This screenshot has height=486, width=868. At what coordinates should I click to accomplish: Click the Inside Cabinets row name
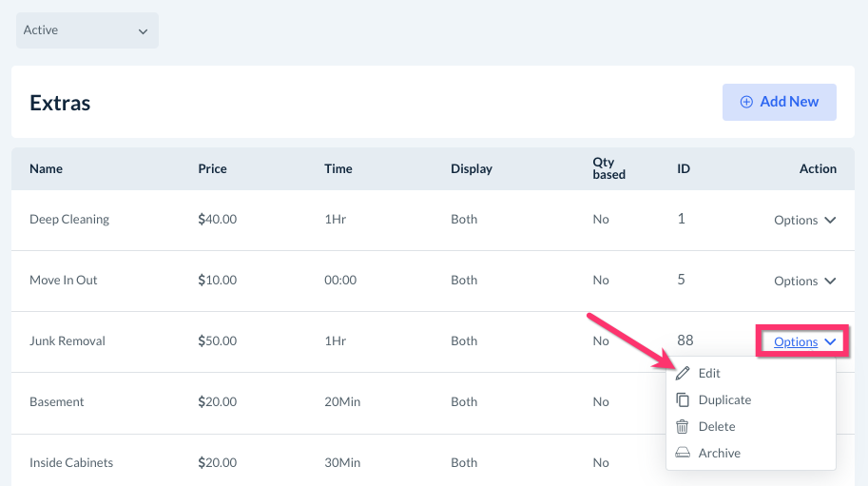71,463
